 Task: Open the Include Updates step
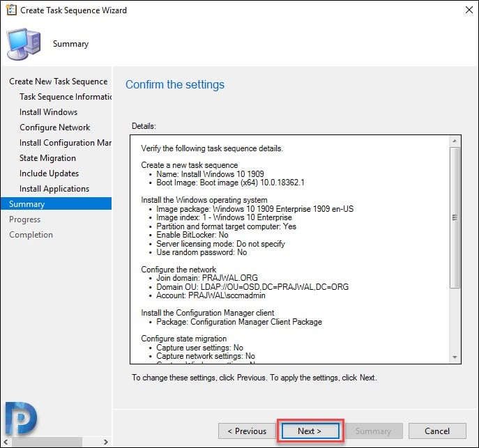[x=50, y=173]
